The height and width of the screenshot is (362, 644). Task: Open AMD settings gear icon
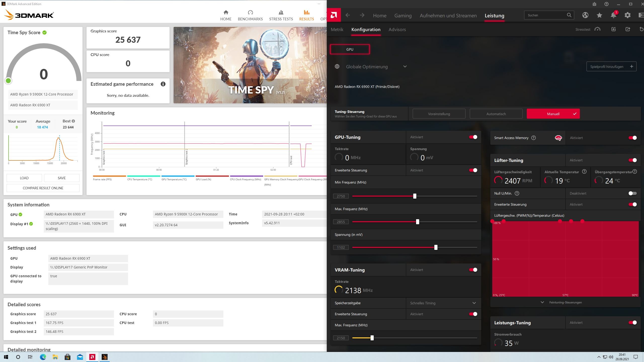pyautogui.click(x=627, y=15)
